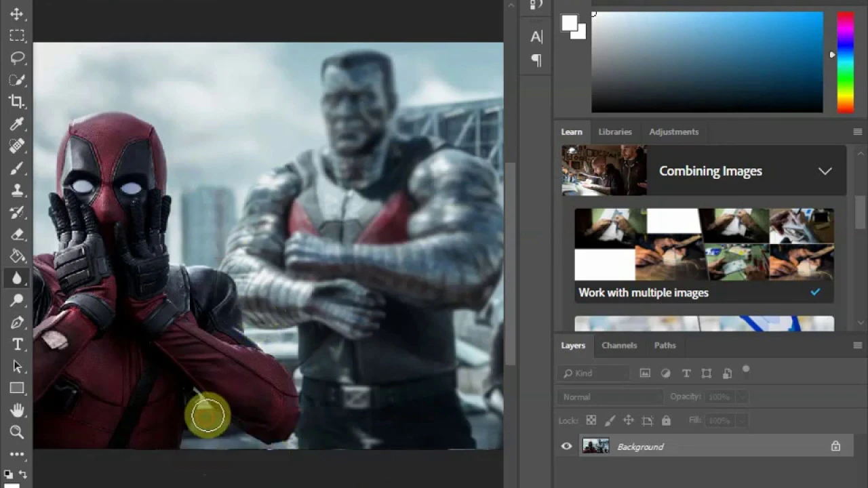Image resolution: width=868 pixels, height=488 pixels.
Task: Select the Blur tool
Action: coord(17,279)
